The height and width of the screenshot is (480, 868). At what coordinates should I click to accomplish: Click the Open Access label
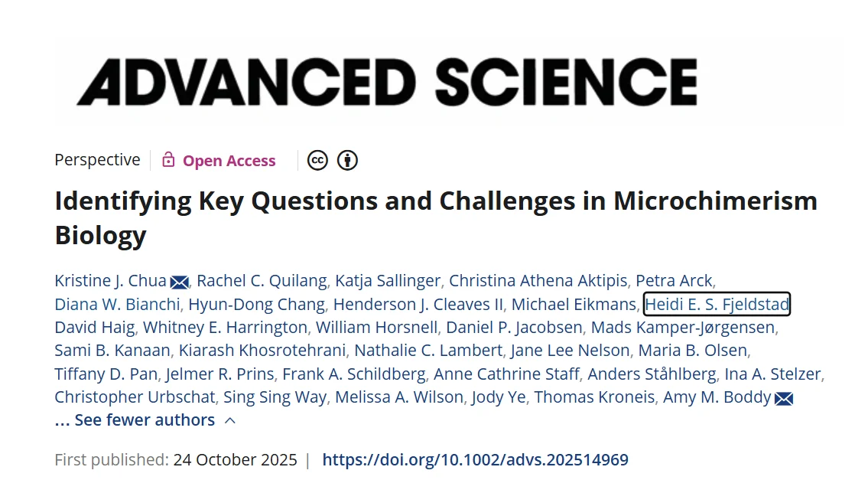(x=229, y=160)
